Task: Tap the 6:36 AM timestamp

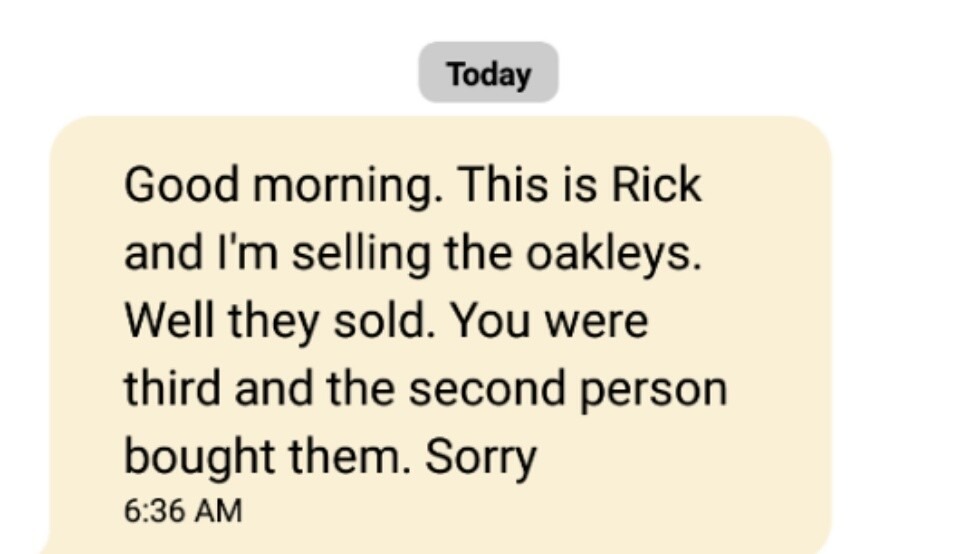Action: pos(183,511)
